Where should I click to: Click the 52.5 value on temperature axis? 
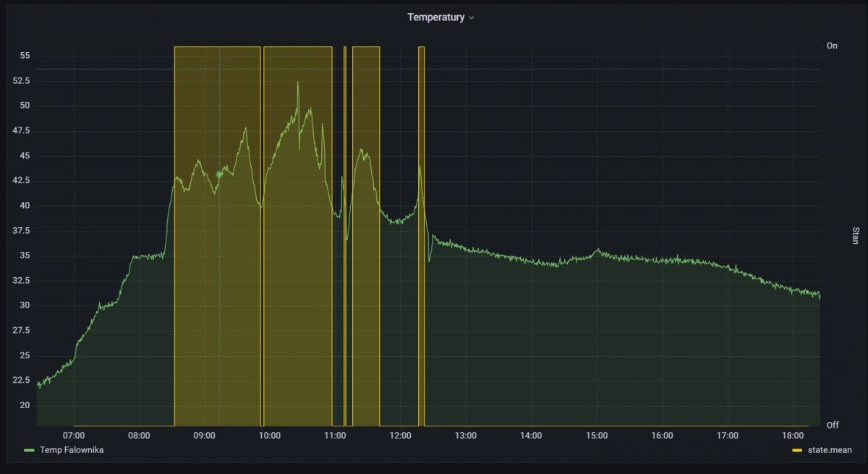[21, 81]
